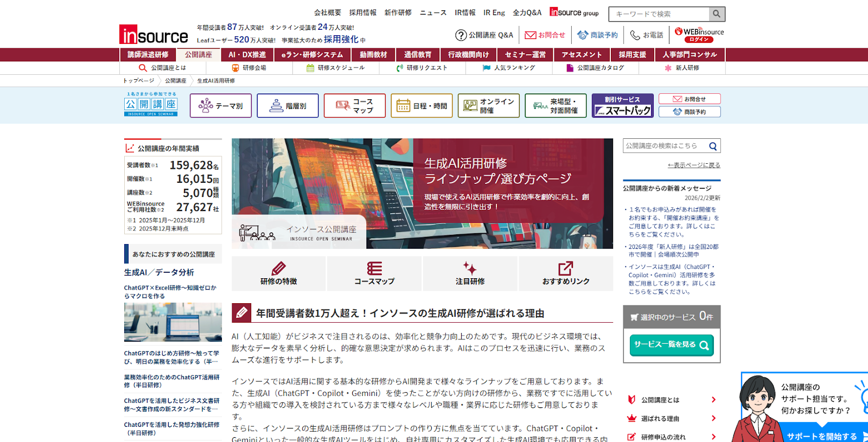The image size is (868, 442).
Task: Click トップページ breadcrumb
Action: pyautogui.click(x=138, y=81)
